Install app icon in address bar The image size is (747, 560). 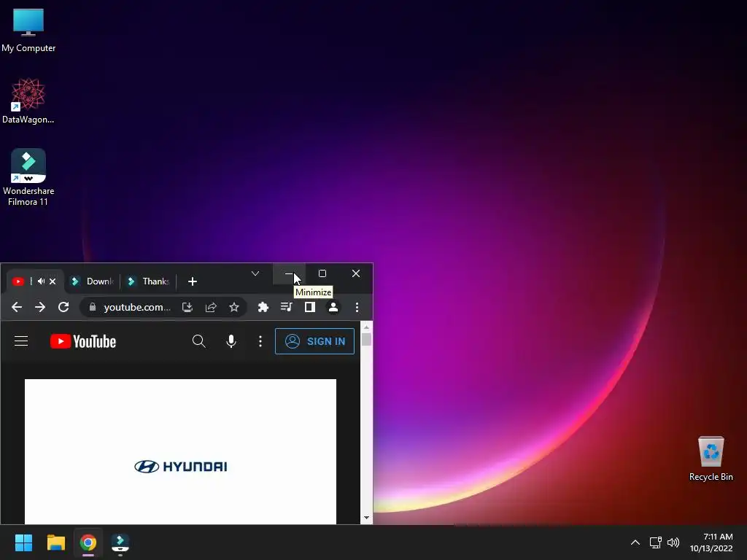click(187, 307)
